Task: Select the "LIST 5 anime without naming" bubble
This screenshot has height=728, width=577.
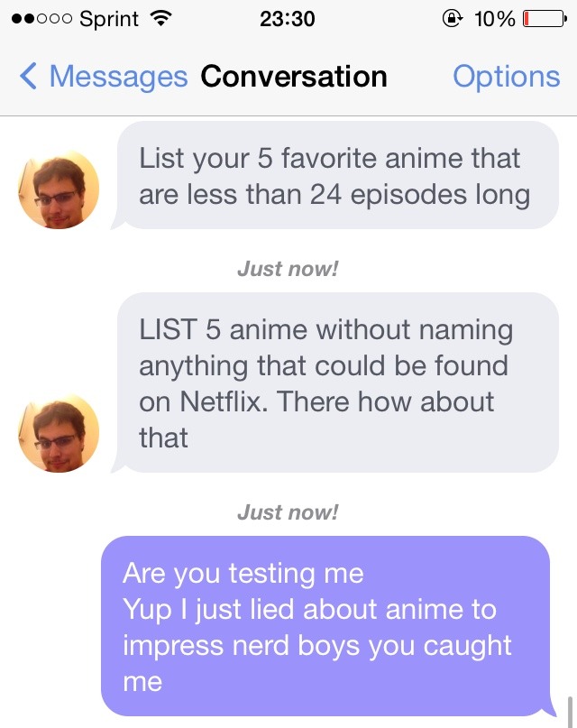Action: [338, 382]
